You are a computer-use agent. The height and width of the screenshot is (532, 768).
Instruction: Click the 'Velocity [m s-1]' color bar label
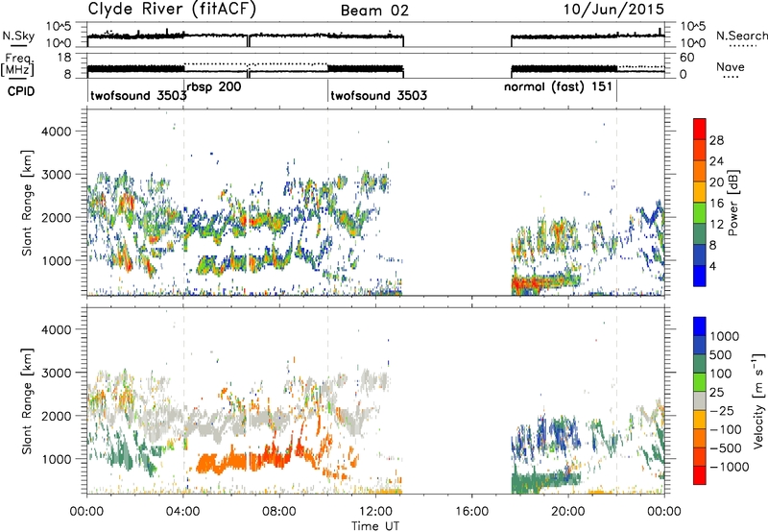coord(758,400)
